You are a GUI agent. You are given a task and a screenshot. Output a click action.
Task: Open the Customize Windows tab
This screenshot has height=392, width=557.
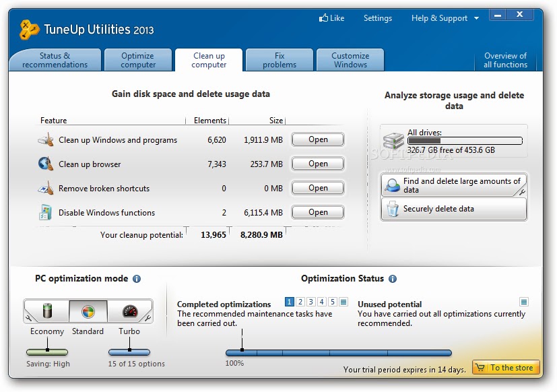(x=350, y=60)
